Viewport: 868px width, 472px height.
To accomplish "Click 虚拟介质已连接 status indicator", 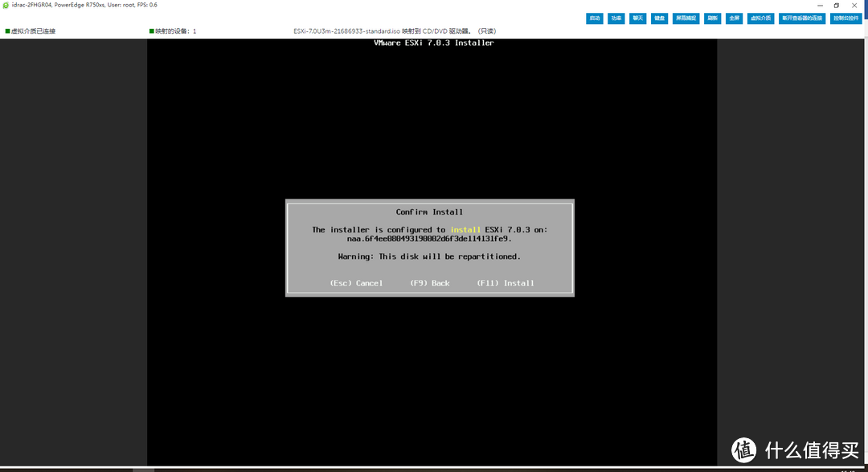I will (x=31, y=31).
